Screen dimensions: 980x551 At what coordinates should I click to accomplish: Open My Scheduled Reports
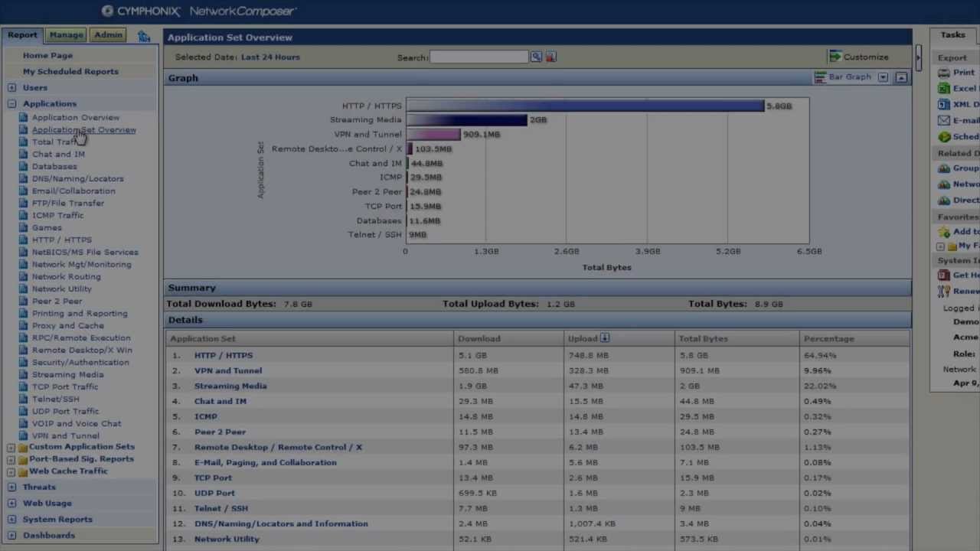[x=70, y=71]
